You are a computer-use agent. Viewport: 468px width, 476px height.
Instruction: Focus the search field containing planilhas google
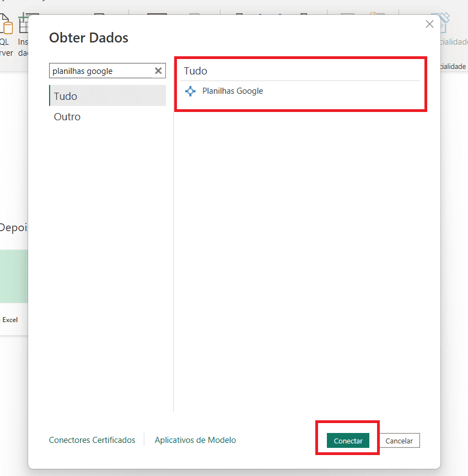tap(99, 71)
